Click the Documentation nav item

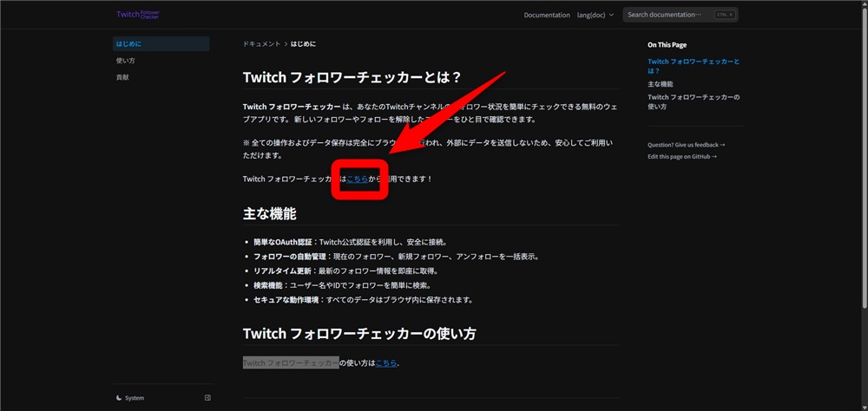547,15
